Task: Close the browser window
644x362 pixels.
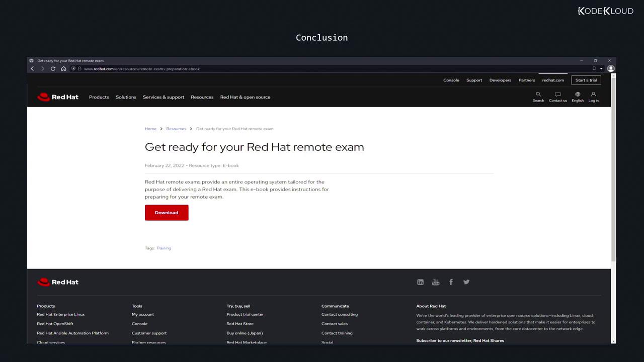Action: point(609,61)
